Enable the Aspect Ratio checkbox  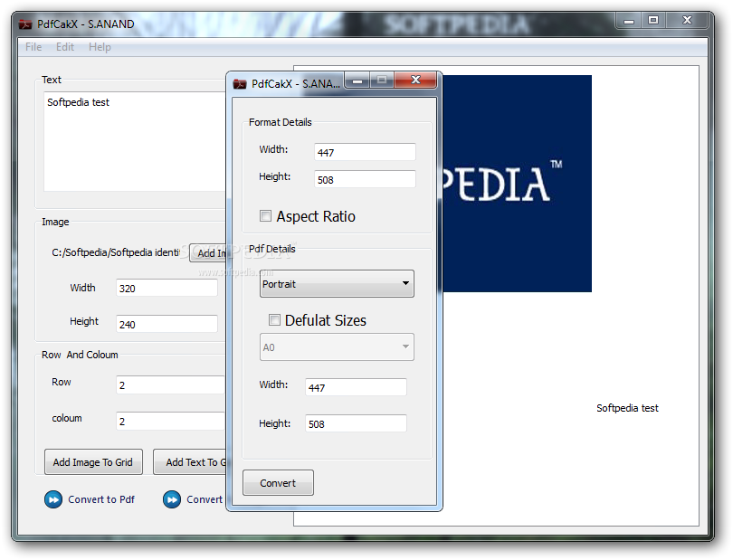(265, 215)
